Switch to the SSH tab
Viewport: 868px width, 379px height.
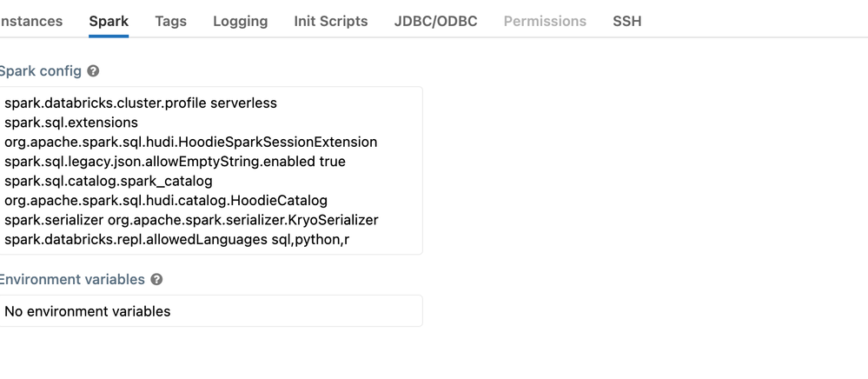pos(626,21)
